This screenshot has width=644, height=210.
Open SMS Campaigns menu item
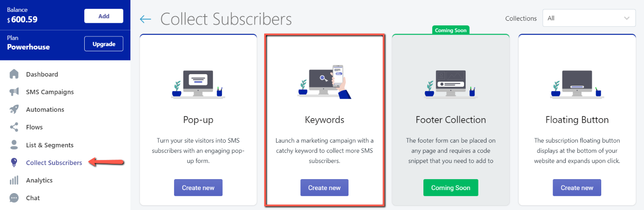50,92
